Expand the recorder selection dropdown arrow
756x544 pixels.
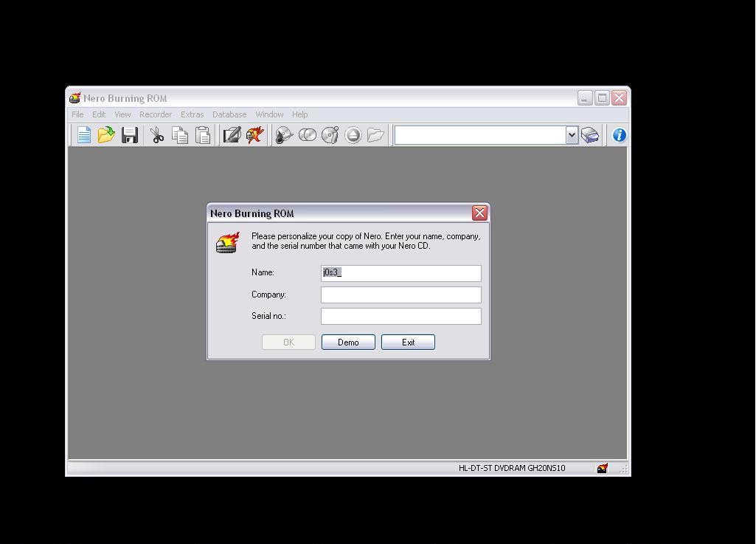click(x=572, y=135)
